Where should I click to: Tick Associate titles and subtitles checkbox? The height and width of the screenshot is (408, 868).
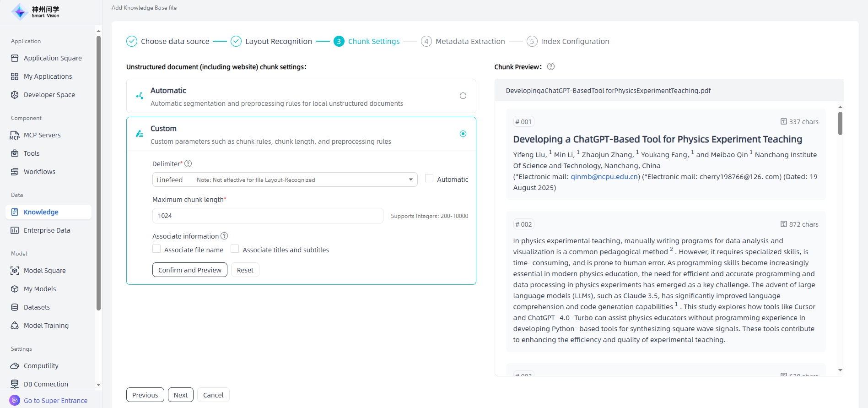[235, 249]
